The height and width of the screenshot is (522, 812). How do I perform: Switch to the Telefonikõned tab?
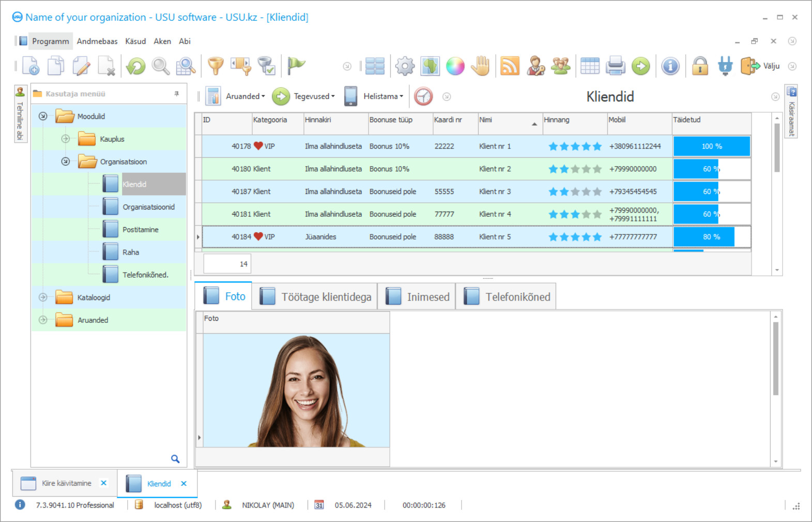506,296
